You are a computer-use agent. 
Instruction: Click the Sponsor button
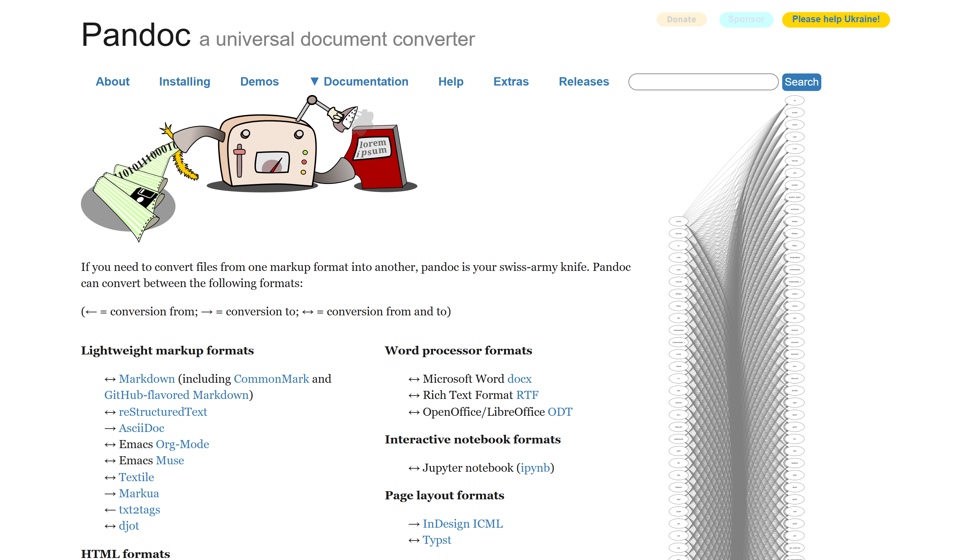coord(746,19)
